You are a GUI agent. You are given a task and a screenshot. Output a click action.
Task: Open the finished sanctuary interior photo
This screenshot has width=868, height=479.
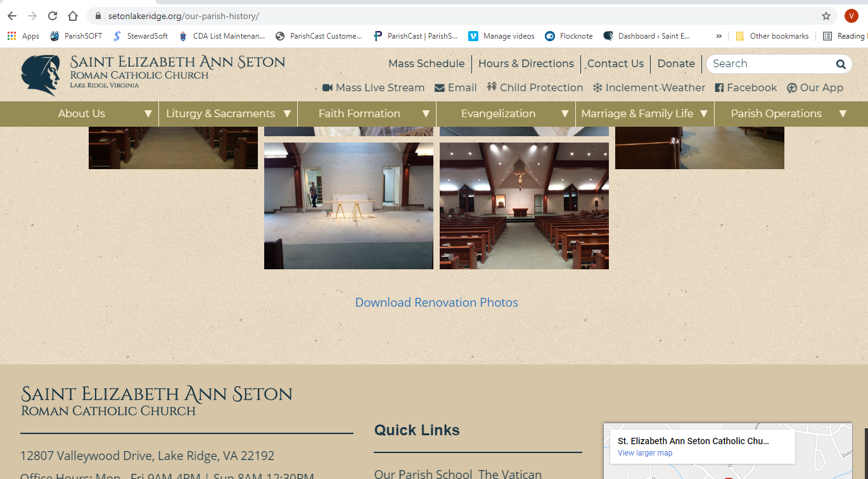(x=524, y=205)
